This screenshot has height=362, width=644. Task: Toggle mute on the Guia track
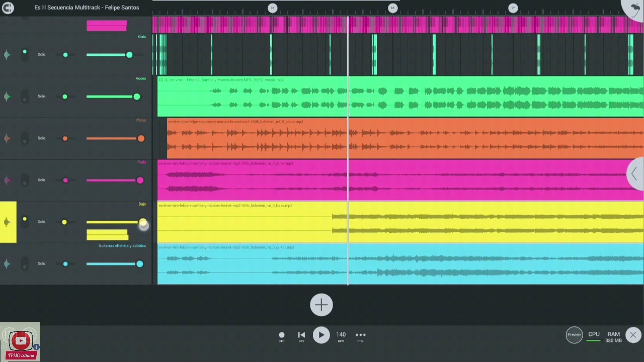point(25,54)
